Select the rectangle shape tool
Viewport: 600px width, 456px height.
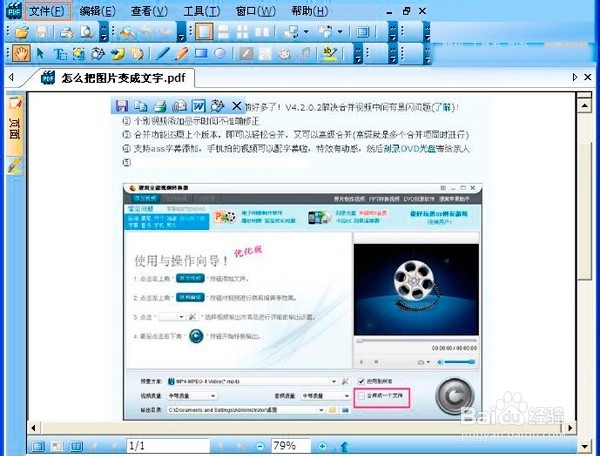coord(201,54)
